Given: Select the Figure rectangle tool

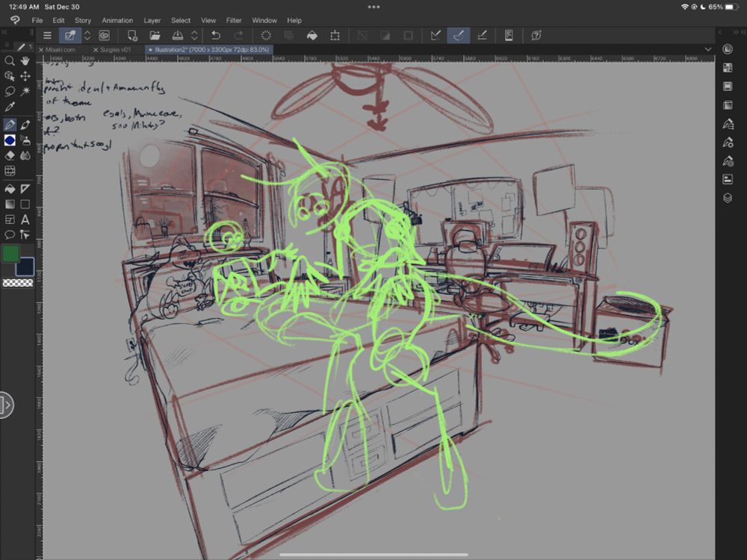Looking at the screenshot, I should pos(25,205).
